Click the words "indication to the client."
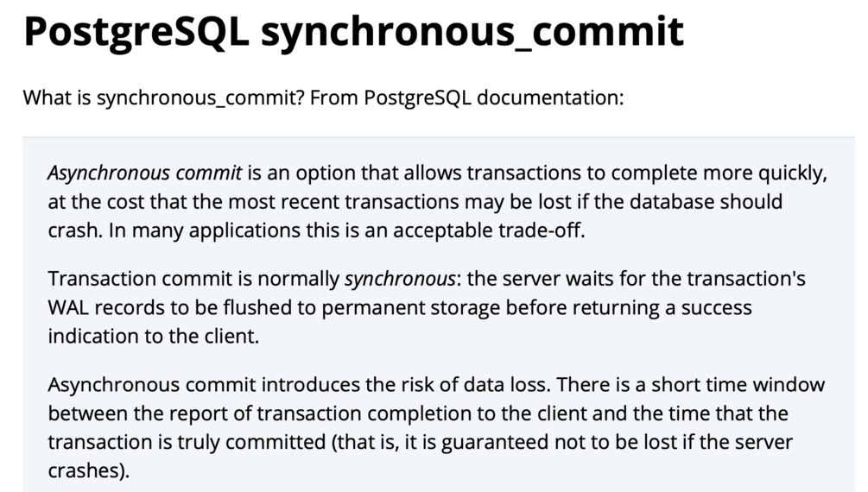This screenshot has width=868, height=492. point(154,336)
